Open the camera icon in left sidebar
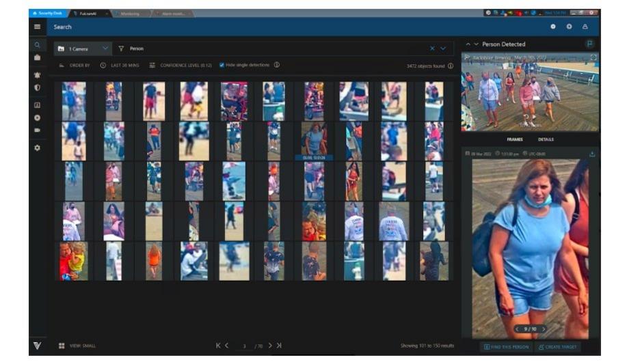629x364 pixels. coord(38,130)
